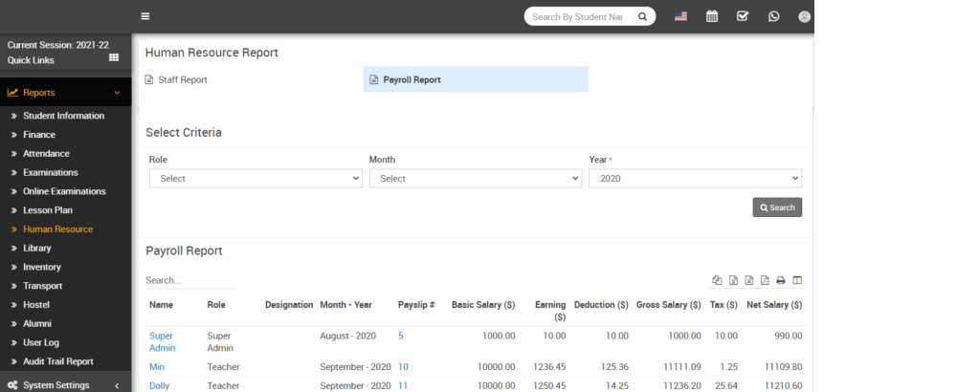Open the task checklist icon
Screen dimensions: 980x392
(x=743, y=16)
